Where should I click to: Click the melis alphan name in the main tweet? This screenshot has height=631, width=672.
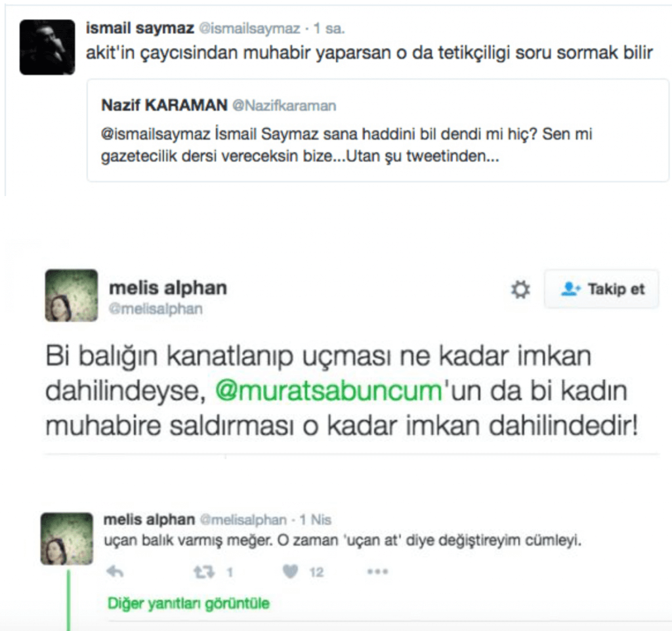click(x=168, y=288)
